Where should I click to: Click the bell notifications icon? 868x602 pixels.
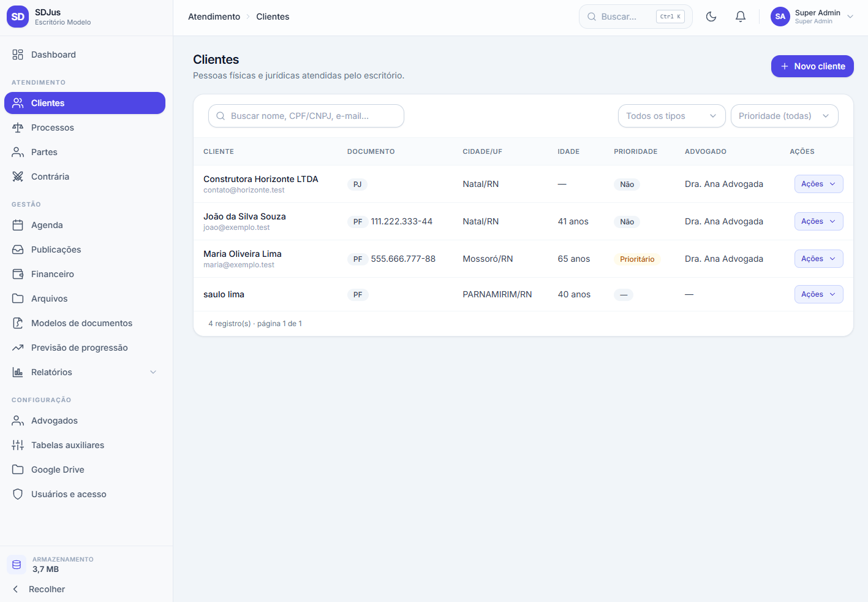click(x=741, y=17)
